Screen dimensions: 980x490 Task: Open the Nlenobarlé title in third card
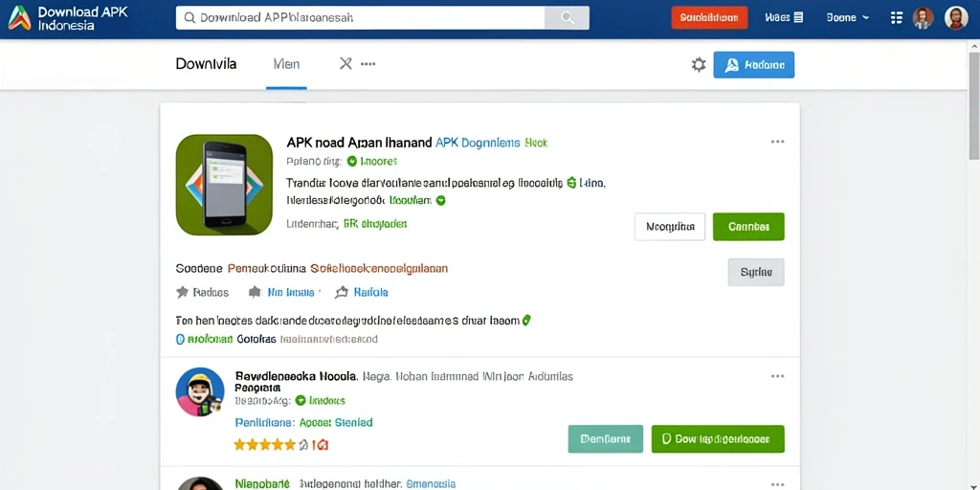262,483
